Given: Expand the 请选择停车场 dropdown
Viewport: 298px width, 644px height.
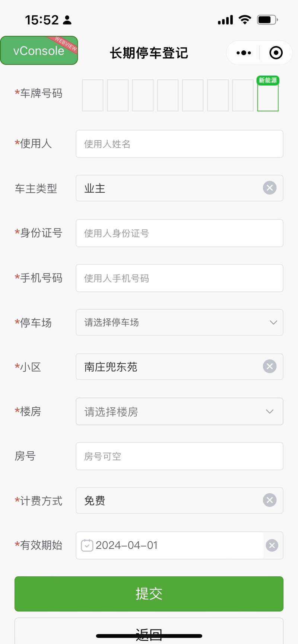Looking at the screenshot, I should pos(179,323).
